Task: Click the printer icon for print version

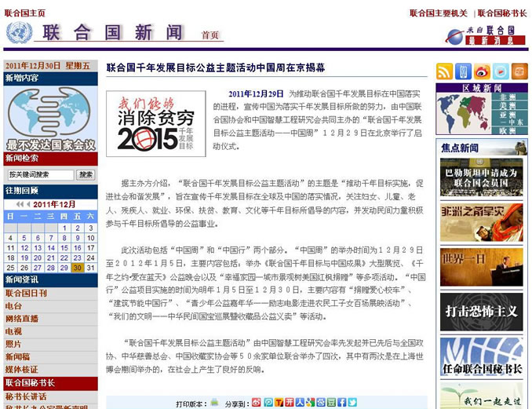Action: pos(214,403)
